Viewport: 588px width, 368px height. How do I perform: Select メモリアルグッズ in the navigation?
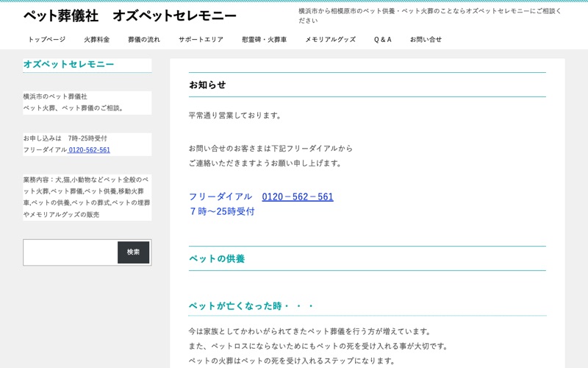coord(330,40)
